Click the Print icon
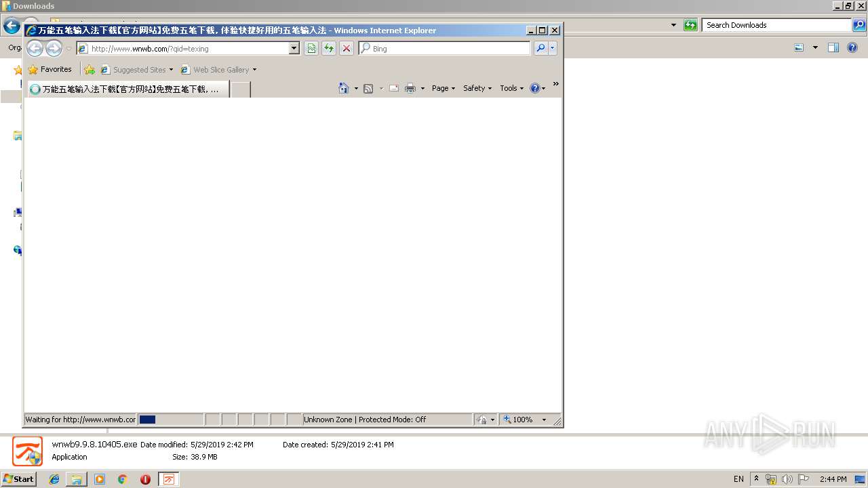The image size is (868, 488). (x=410, y=88)
